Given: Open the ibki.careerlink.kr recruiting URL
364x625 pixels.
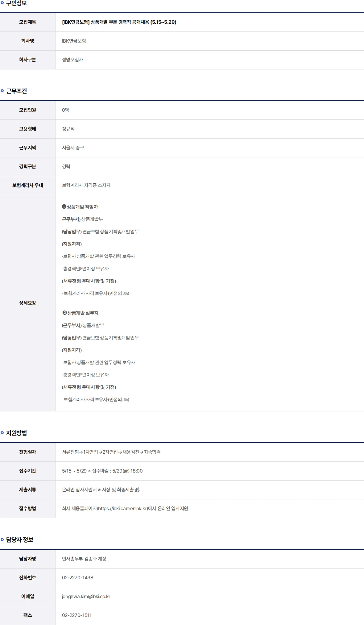Looking at the screenshot, I should pos(123,509).
